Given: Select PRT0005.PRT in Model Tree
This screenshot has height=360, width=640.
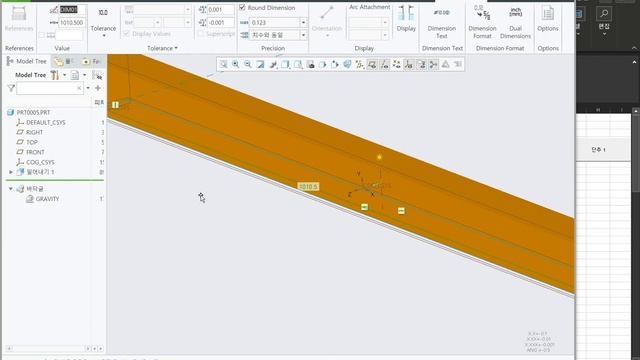Looking at the screenshot, I should (33, 112).
